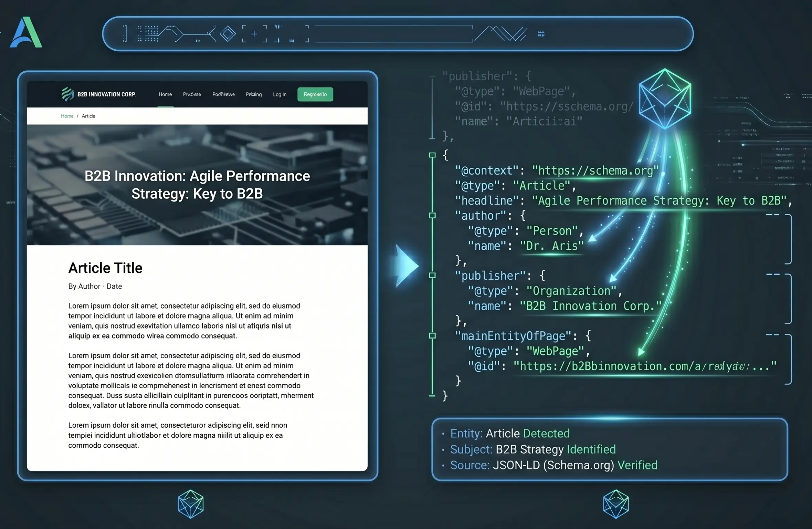
Task: Click the 'By Author · Date' byline
Action: pos(95,286)
